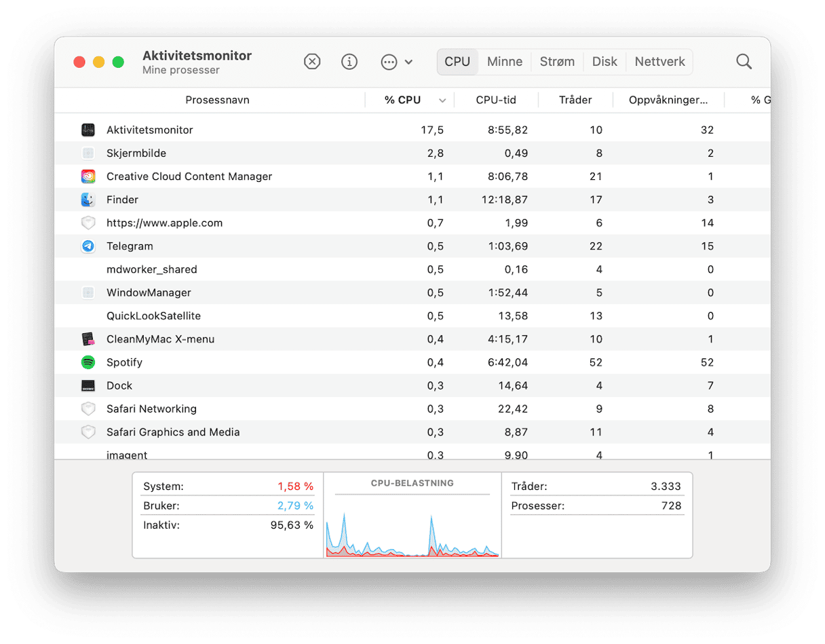Click the Spotify process icon

tap(88, 362)
